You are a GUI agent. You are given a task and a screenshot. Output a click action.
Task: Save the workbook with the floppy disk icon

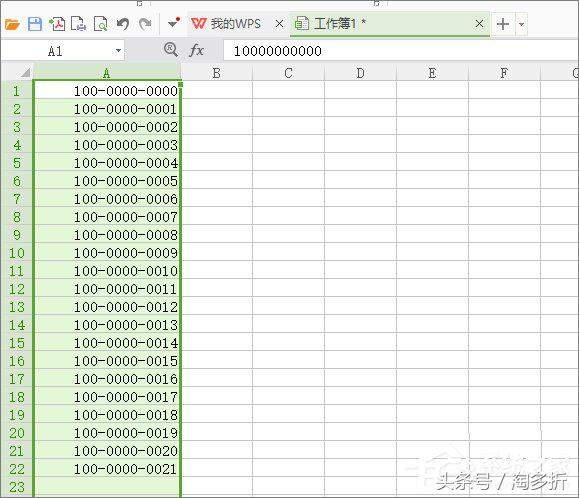pos(35,24)
